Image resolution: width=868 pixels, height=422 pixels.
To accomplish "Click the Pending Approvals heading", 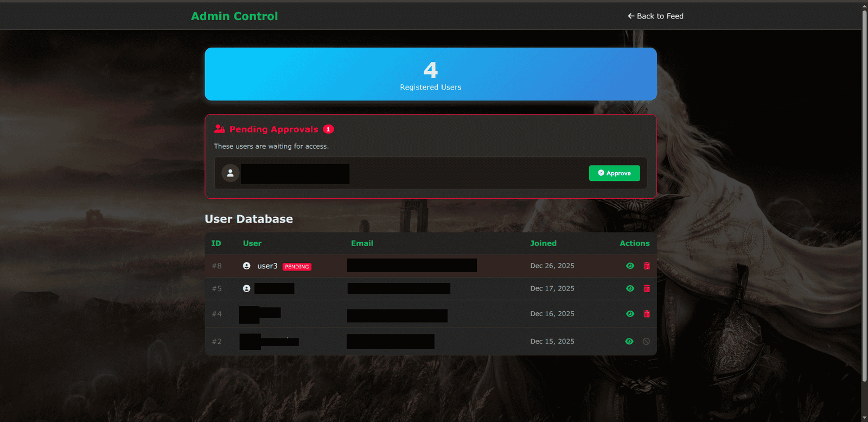I will pos(273,129).
